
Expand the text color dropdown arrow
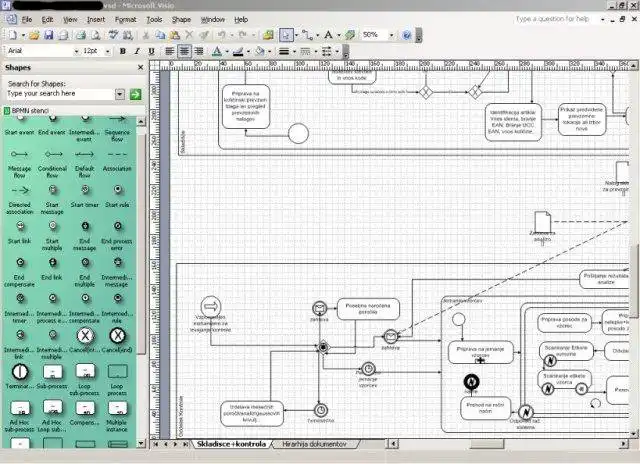pyautogui.click(x=227, y=52)
